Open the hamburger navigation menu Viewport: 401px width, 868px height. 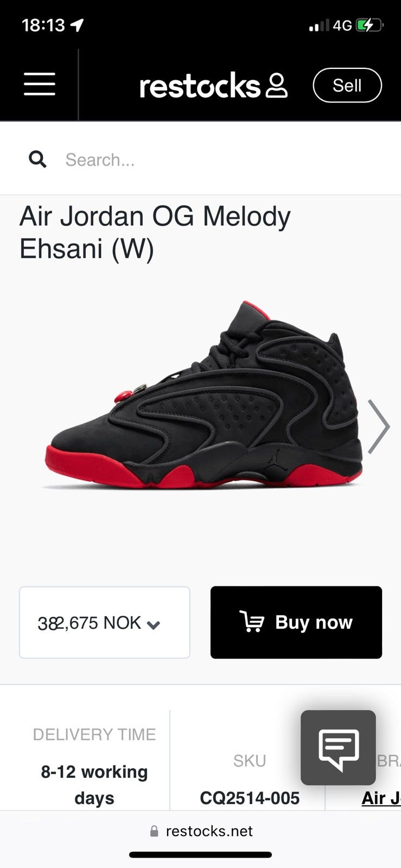click(39, 84)
